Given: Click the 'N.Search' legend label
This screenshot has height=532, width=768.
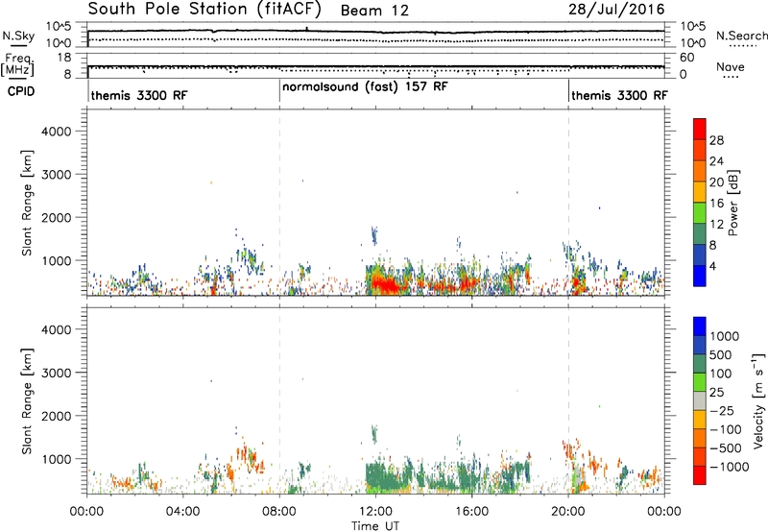Looking at the screenshot, I should [x=742, y=36].
